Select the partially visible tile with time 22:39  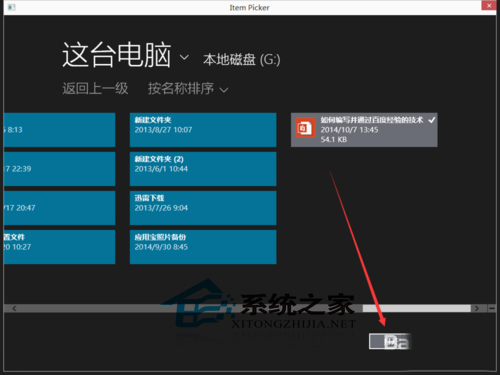(60, 169)
